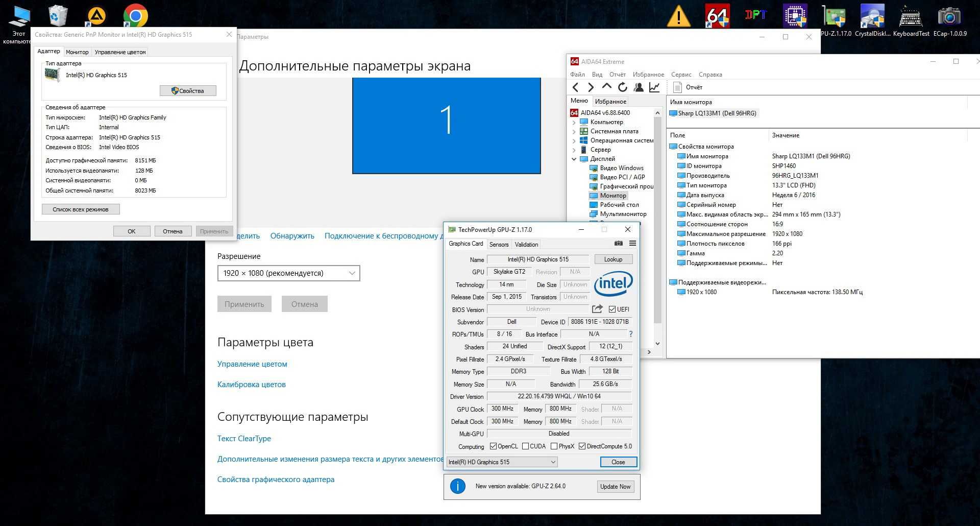Launch the CPU-Z chip desktop icon
The image size is (980, 526).
tap(795, 16)
